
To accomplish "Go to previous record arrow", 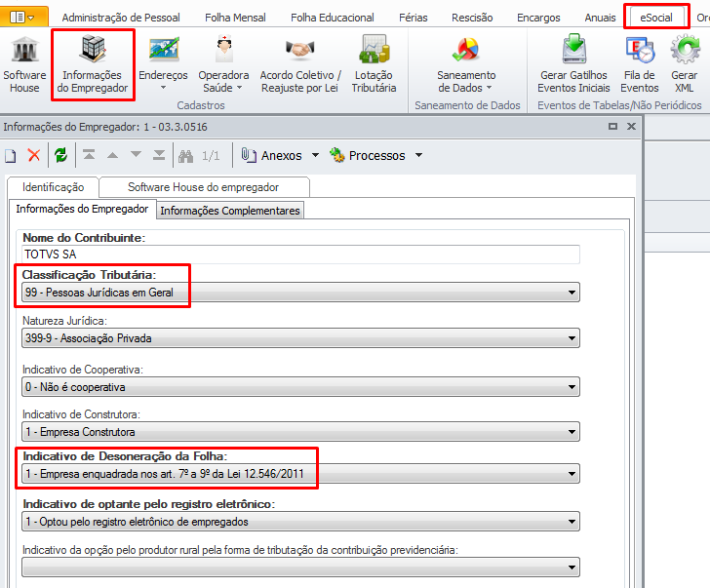I will [x=113, y=155].
